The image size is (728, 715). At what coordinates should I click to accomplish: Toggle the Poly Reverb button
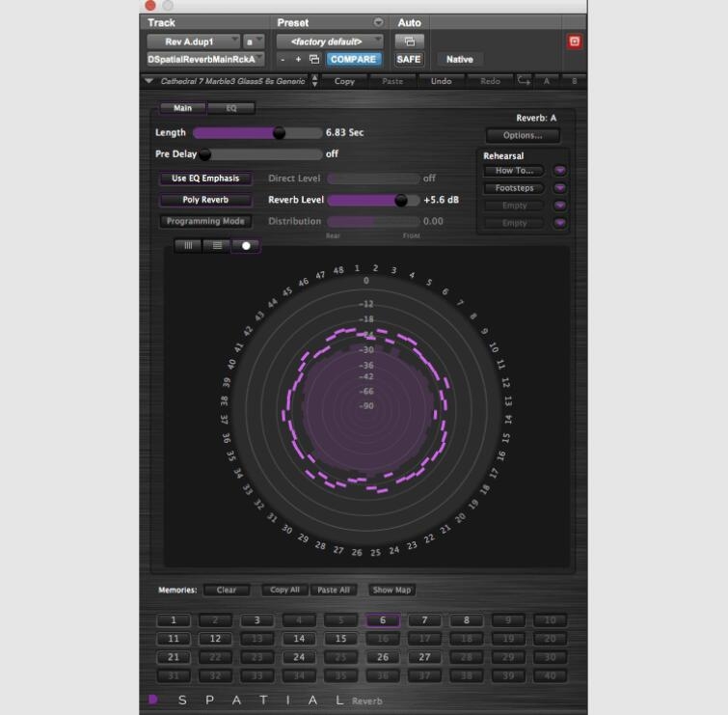(x=205, y=200)
